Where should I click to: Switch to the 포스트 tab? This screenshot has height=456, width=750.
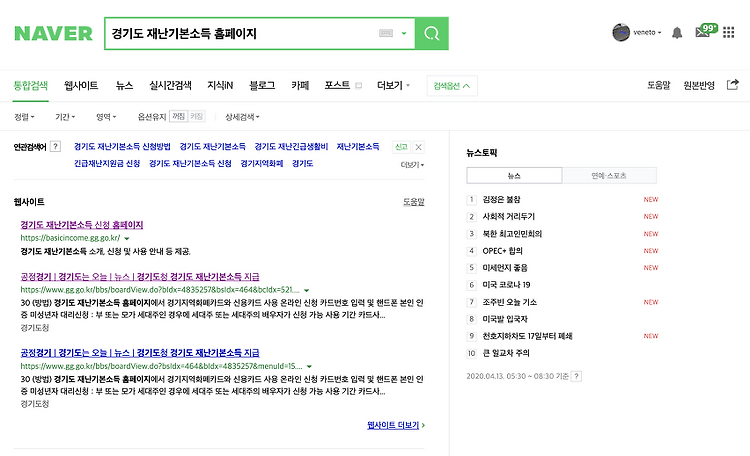point(337,86)
